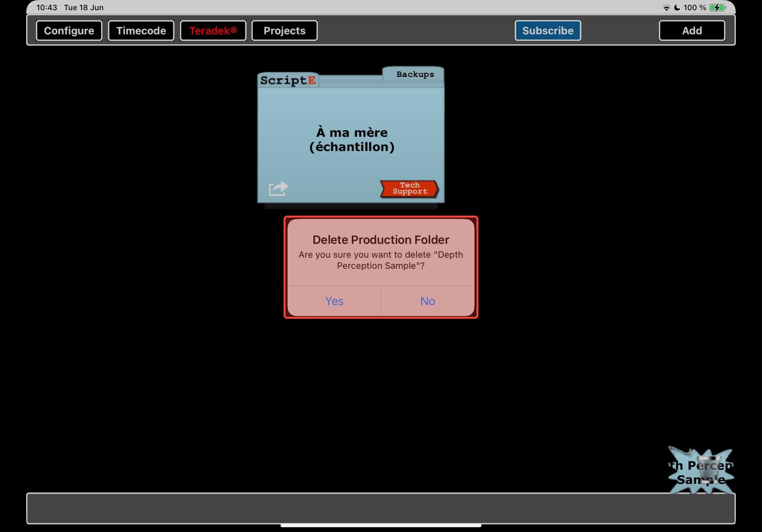Open the Timecode settings
The width and height of the screenshot is (762, 532).
click(141, 31)
